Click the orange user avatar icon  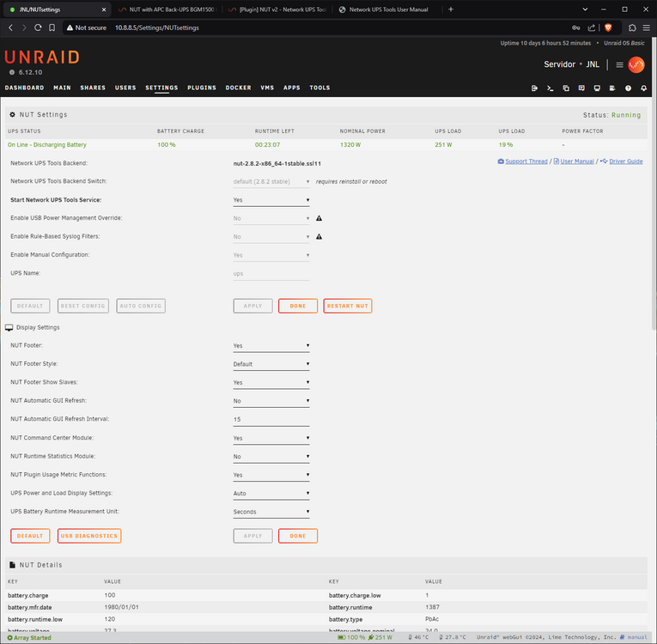(x=636, y=64)
